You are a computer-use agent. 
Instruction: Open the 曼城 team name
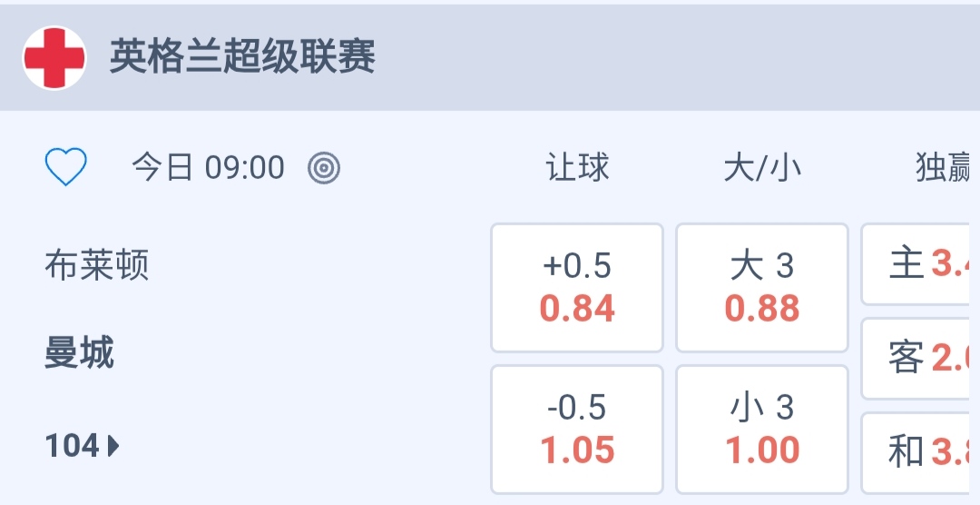(x=80, y=352)
